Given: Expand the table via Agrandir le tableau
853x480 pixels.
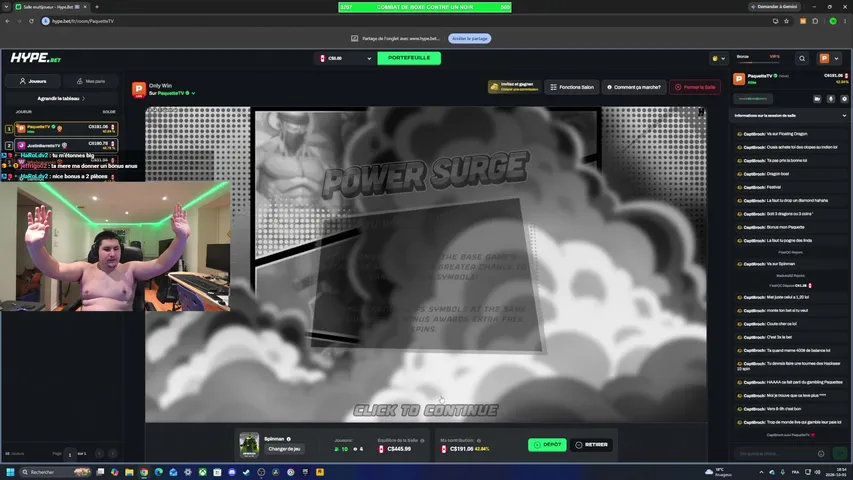Looking at the screenshot, I should pos(61,99).
